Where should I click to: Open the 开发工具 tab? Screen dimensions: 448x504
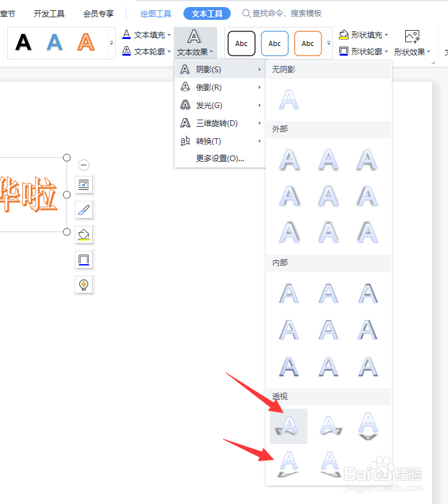pyautogui.click(x=49, y=13)
